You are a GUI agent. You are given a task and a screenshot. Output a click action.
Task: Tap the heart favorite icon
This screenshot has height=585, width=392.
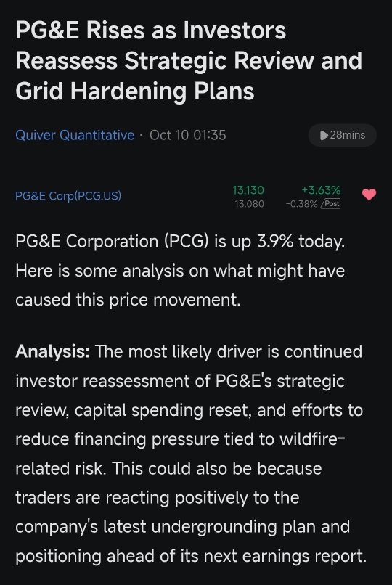[369, 195]
